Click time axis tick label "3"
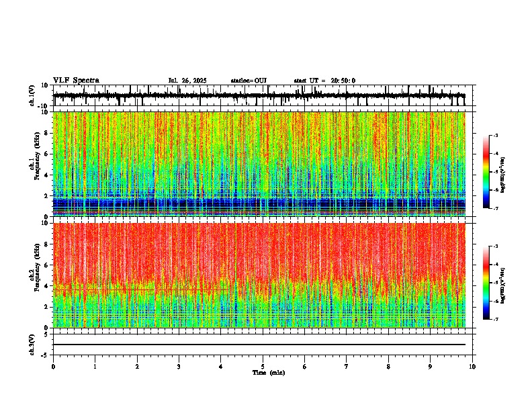The height and width of the screenshot is (411, 532). click(x=179, y=367)
